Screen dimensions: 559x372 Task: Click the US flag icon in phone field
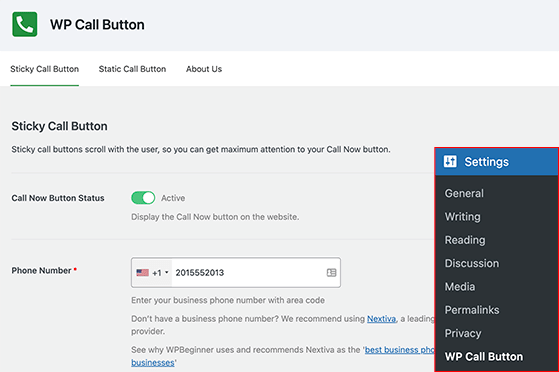point(143,273)
